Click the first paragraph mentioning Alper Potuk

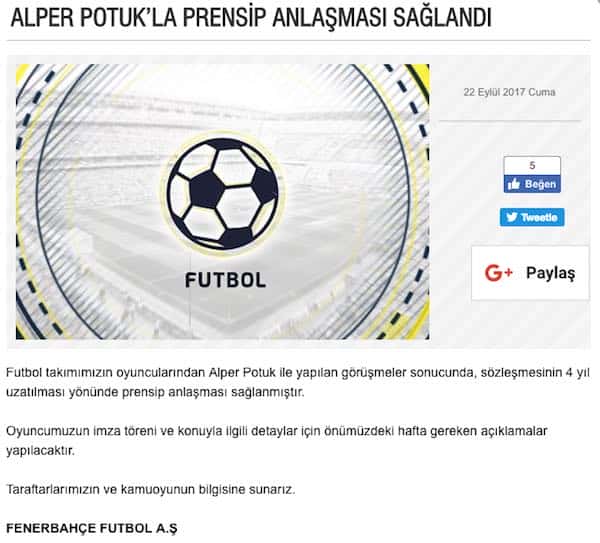coord(298,382)
